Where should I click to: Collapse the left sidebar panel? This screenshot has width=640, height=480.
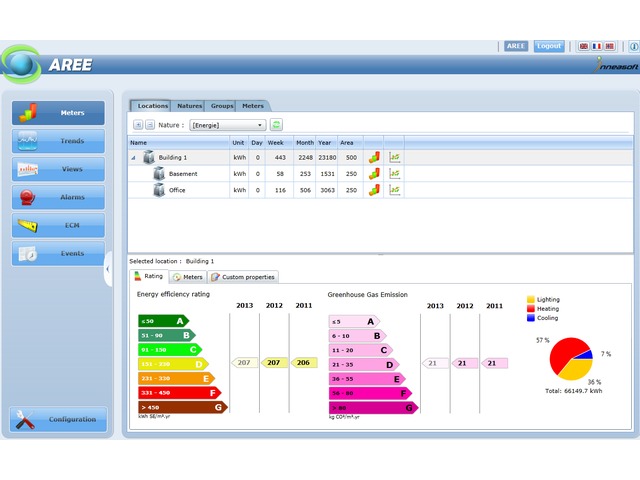click(108, 269)
